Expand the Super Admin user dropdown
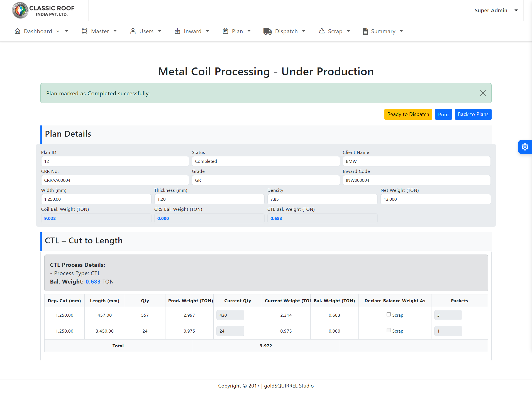This screenshot has height=402, width=532. coord(516,10)
